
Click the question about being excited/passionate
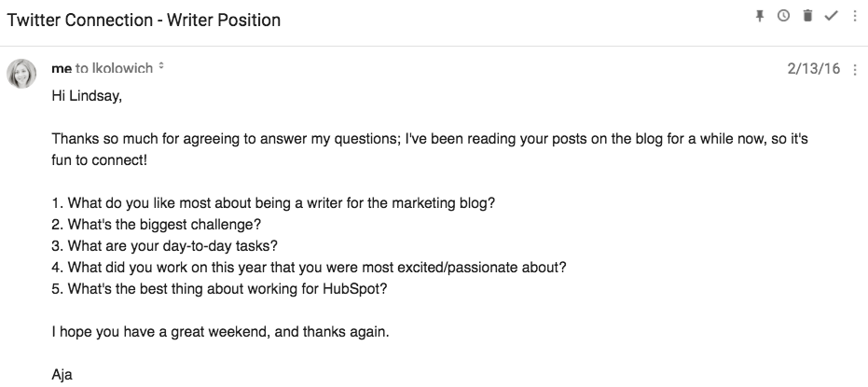[x=309, y=268]
